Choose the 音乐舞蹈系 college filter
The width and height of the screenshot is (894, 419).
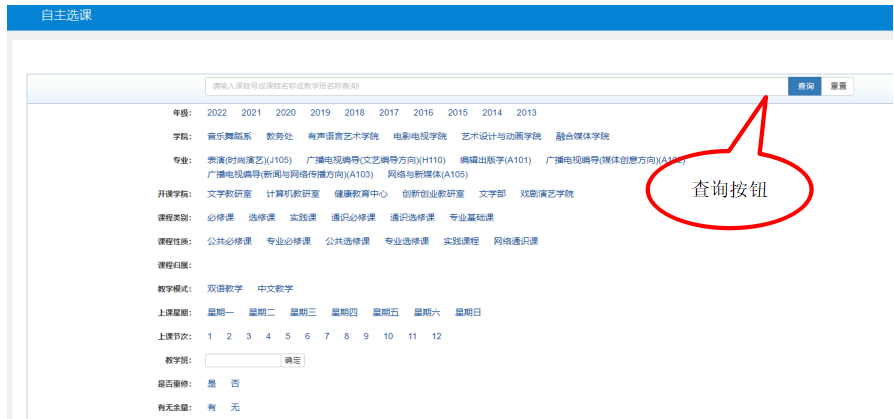229,136
